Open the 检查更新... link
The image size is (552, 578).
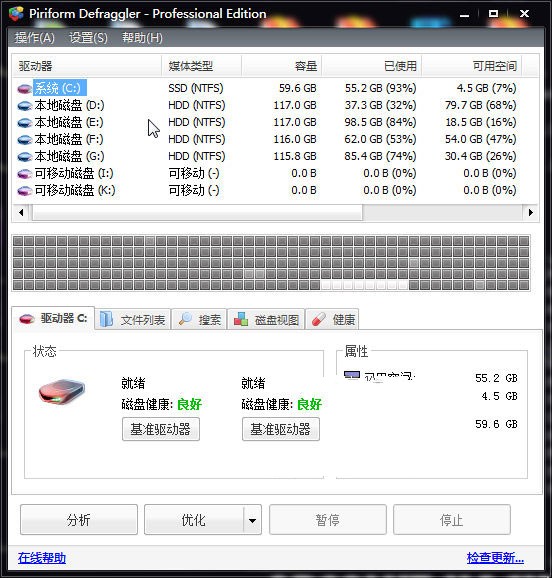point(495,558)
